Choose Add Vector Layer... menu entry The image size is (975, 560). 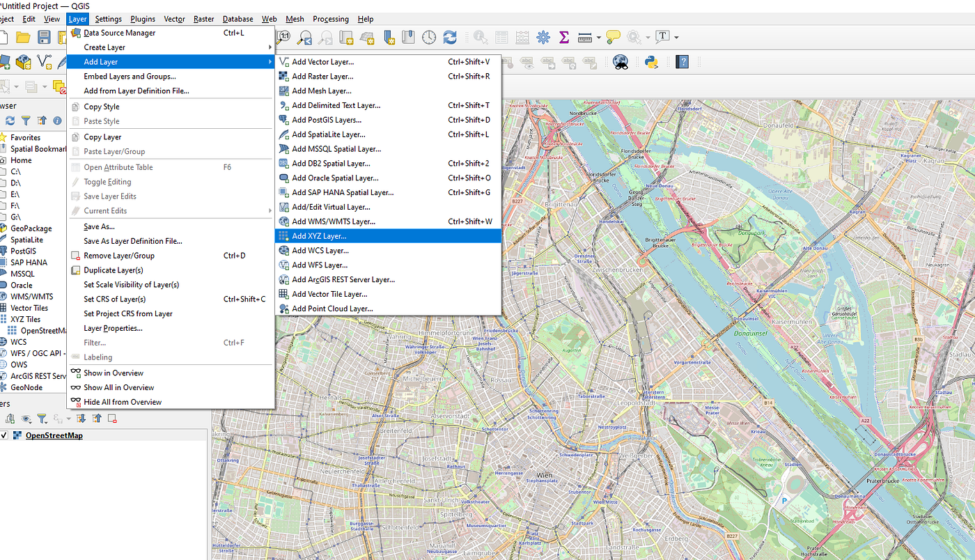click(x=322, y=62)
